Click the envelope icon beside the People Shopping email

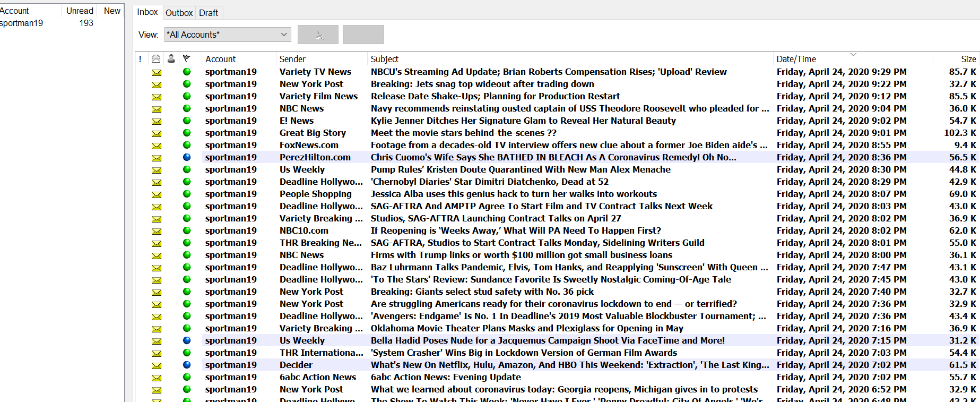157,194
